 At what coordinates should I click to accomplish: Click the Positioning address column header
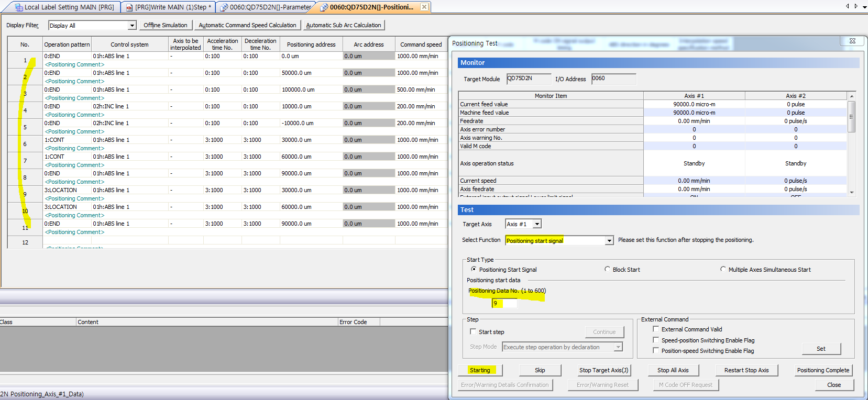click(311, 45)
